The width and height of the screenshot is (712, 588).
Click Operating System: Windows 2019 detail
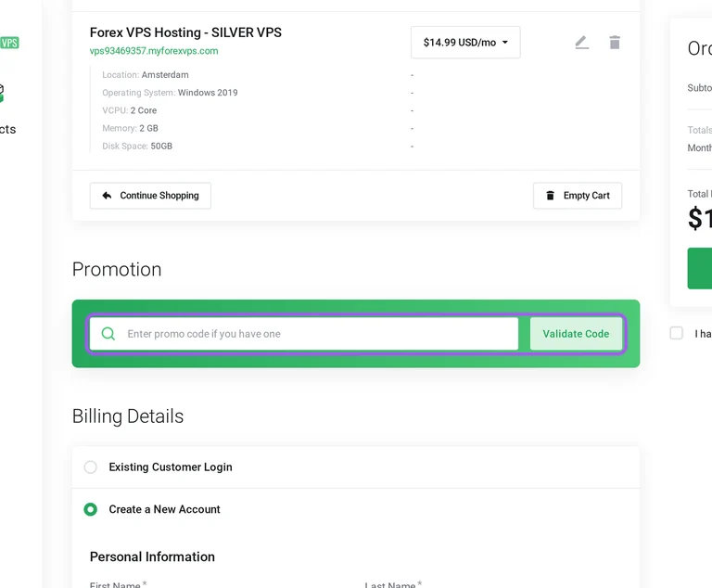pos(170,93)
